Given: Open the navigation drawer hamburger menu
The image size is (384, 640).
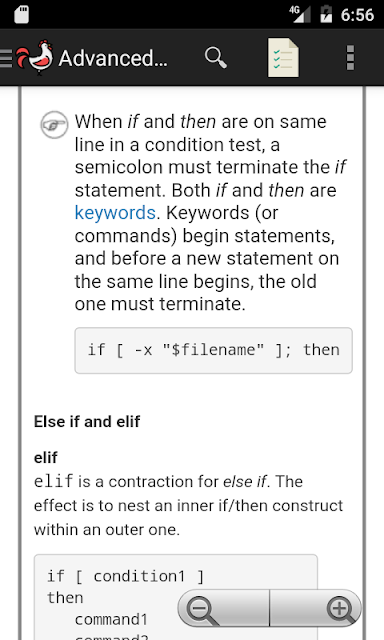Looking at the screenshot, I should [6, 58].
